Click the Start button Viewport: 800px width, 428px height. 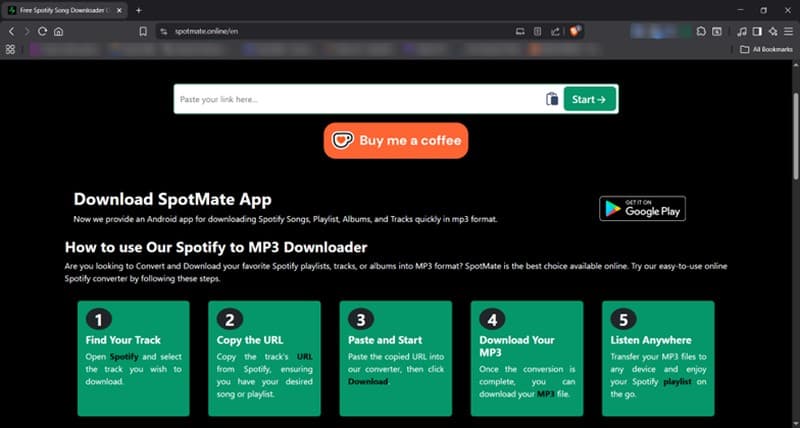point(589,99)
